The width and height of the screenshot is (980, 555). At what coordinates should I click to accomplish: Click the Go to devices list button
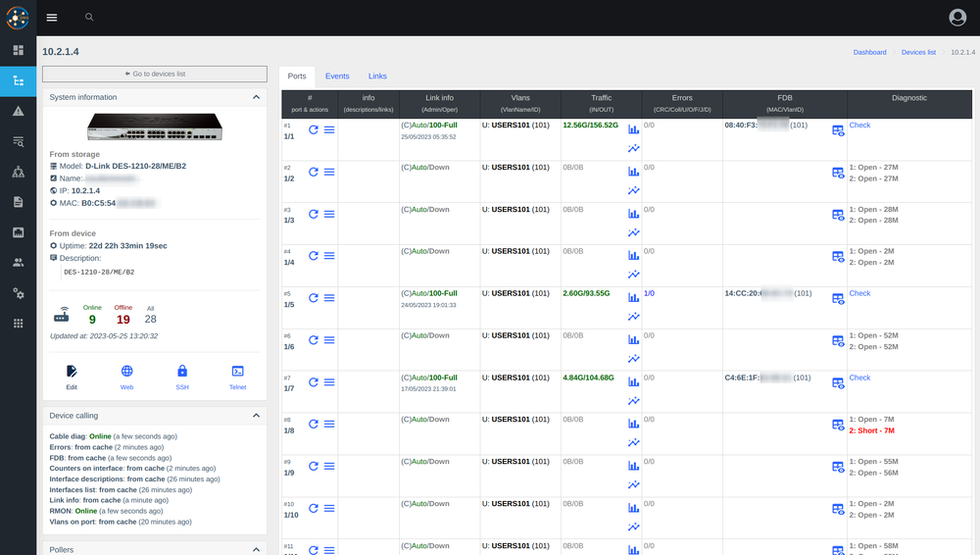pos(155,74)
